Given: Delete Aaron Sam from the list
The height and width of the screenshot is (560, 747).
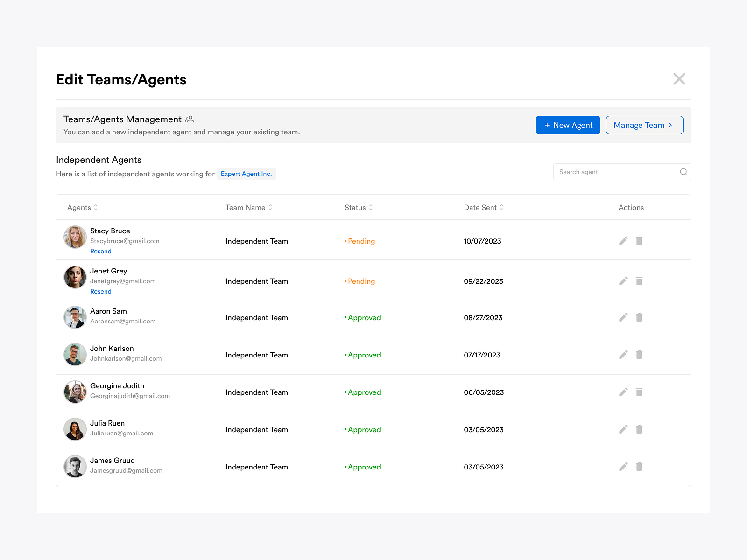Looking at the screenshot, I should 639,317.
